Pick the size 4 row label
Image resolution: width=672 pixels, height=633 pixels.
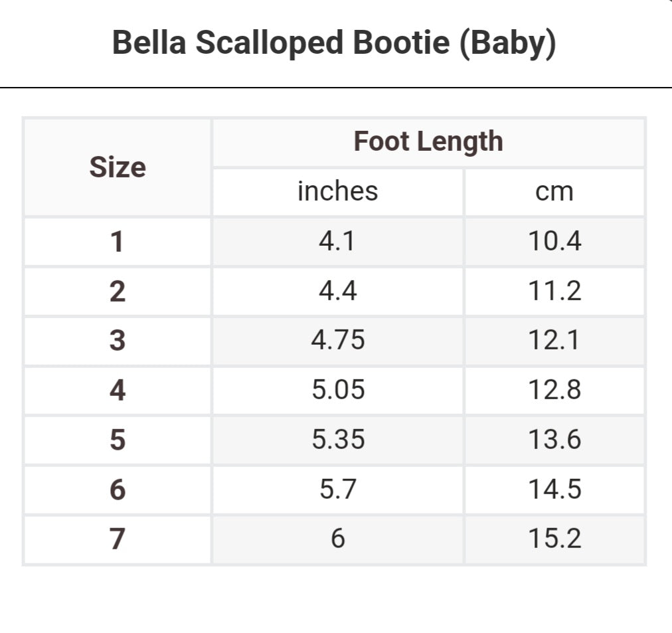coord(118,390)
